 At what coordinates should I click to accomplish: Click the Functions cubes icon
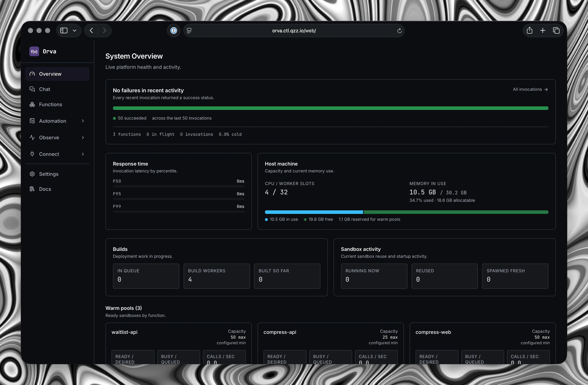coord(32,104)
